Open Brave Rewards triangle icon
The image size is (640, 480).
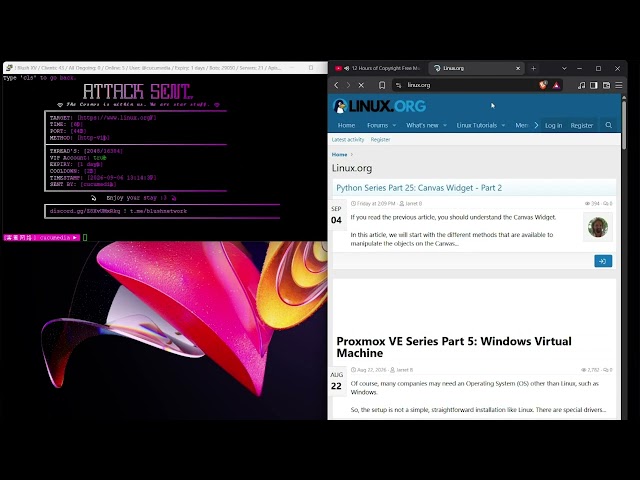[x=556, y=85]
